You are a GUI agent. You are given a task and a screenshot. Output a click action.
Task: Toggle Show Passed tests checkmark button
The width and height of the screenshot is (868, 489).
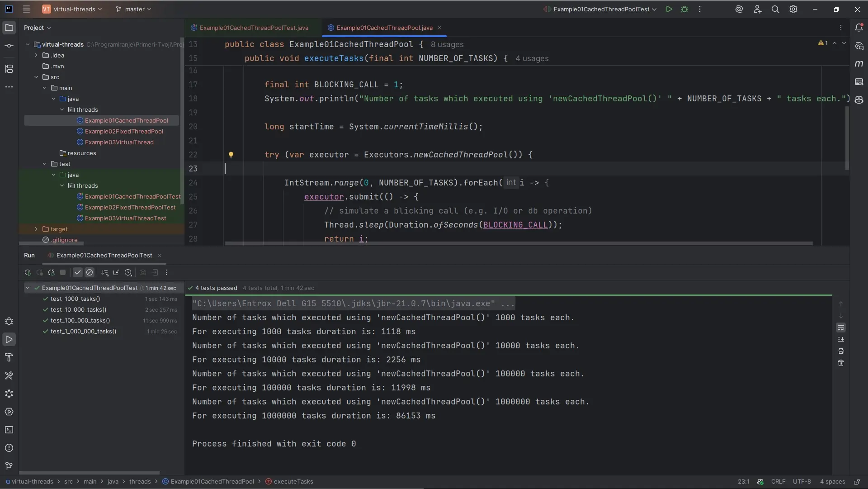coord(78,273)
